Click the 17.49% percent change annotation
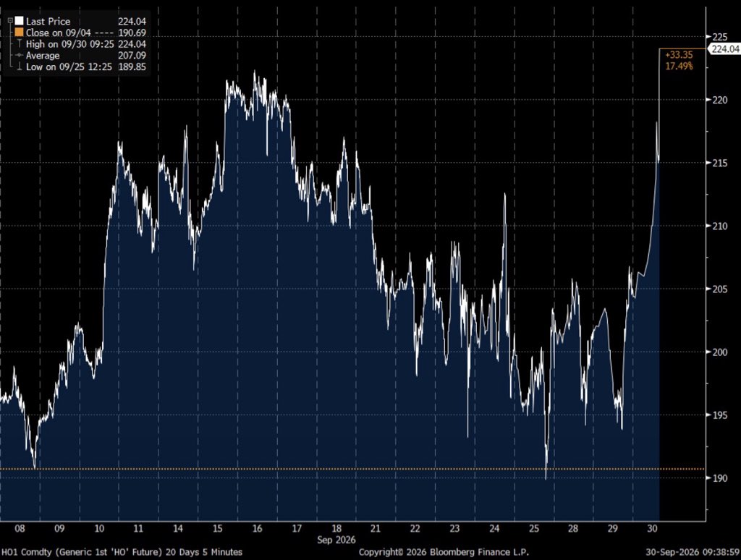The height and width of the screenshot is (560, 741). coord(679,66)
